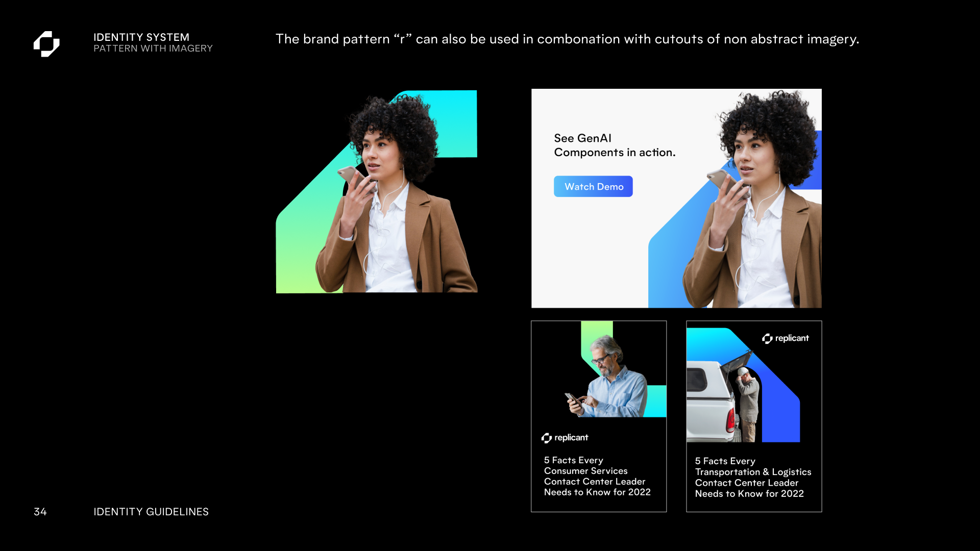Open the Transportation & Logistics card title
The height and width of the screenshot is (551, 980).
coord(753,477)
